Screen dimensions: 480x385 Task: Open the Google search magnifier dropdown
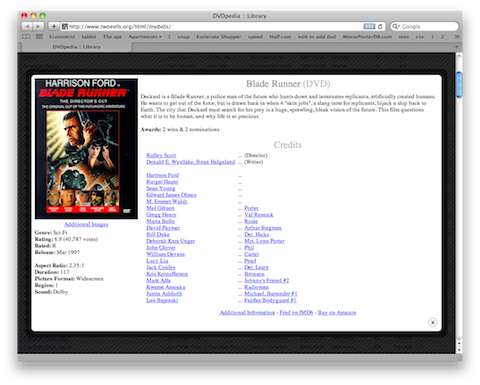(396, 26)
